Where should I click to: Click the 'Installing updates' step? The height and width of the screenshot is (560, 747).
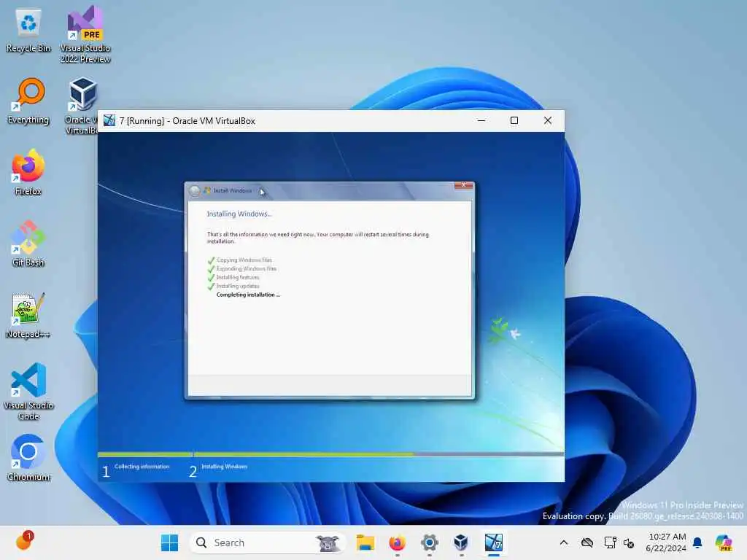[238, 286]
